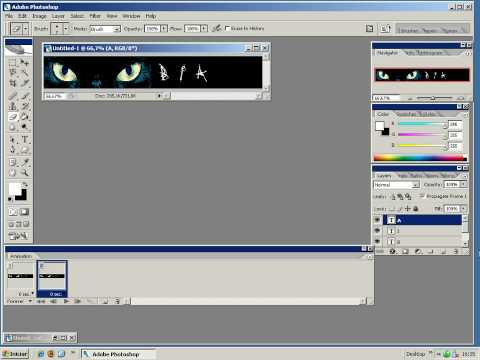Select the highlighted Eraser tool
Viewport: 480px width, 360px height.
point(13,117)
